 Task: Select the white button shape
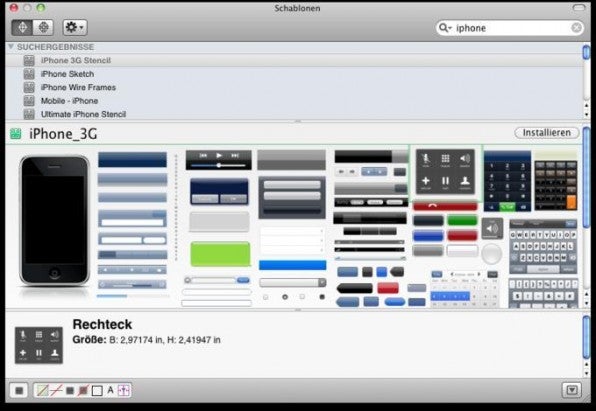click(462, 251)
